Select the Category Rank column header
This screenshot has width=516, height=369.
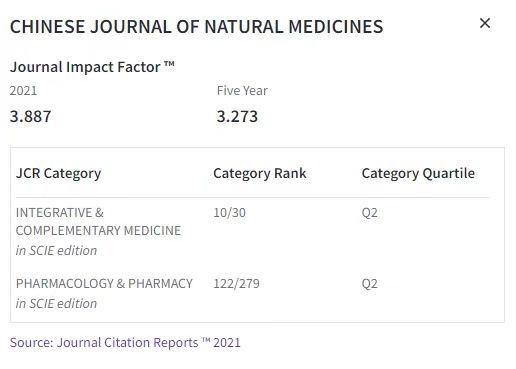260,173
